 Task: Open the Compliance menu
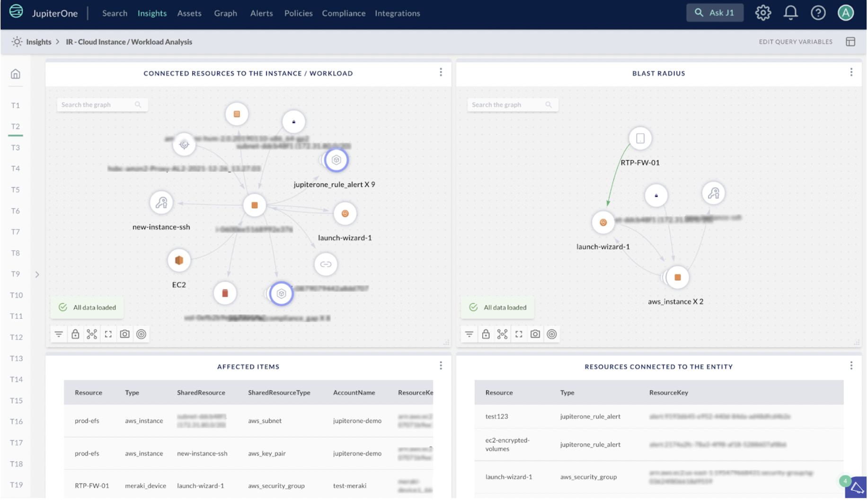click(x=344, y=13)
